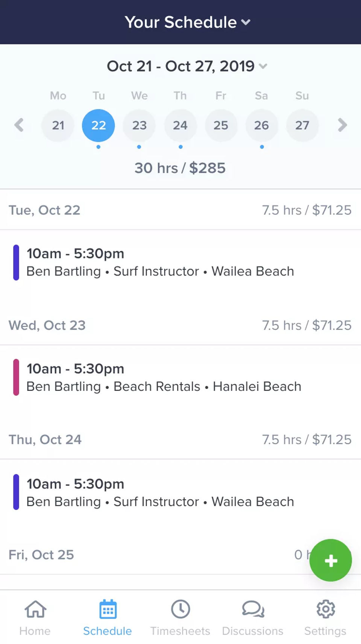Screen dimensions: 361x644
Task: Select Monday the 21st
Action: coord(58,125)
